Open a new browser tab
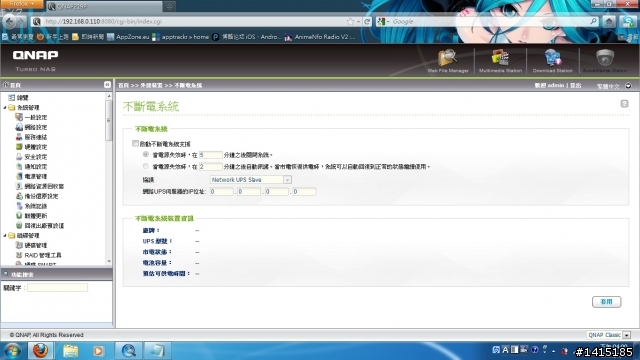 [x=169, y=6]
